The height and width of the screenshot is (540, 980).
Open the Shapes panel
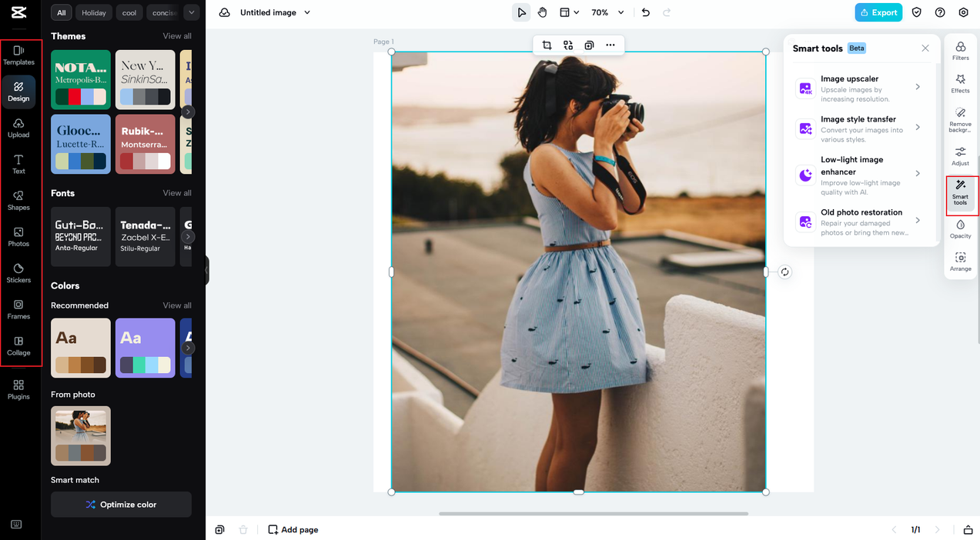pyautogui.click(x=18, y=201)
